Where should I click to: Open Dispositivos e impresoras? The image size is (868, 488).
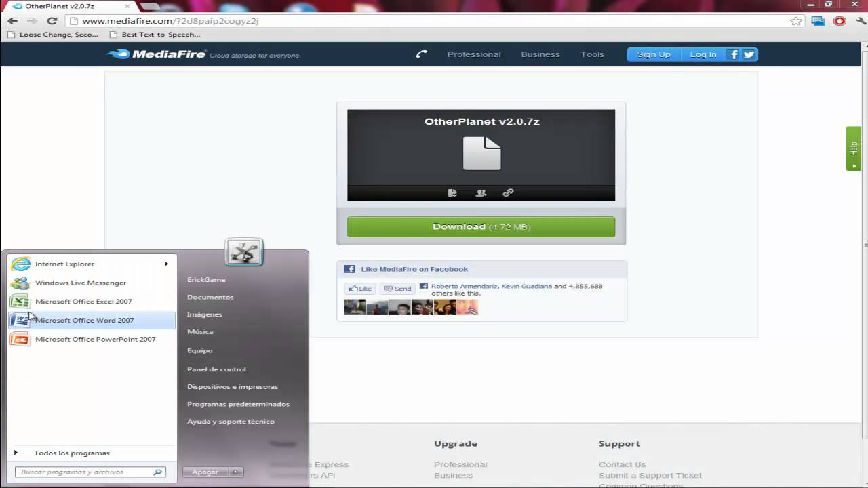pyautogui.click(x=233, y=386)
